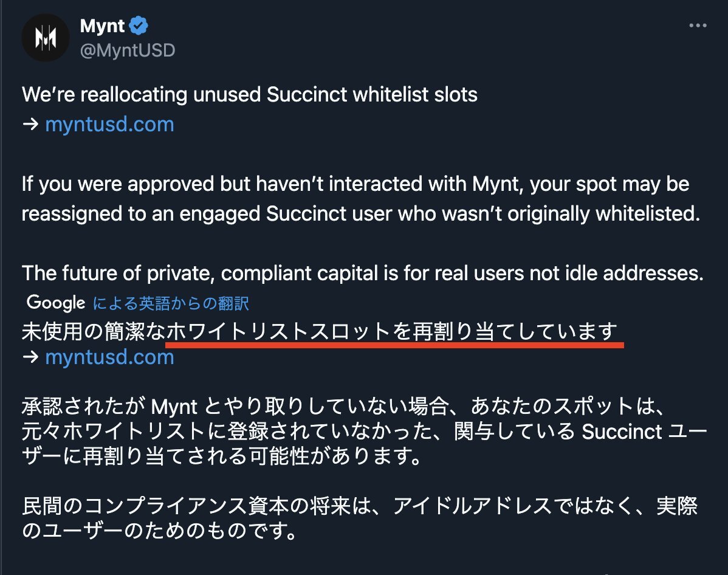This screenshot has width=728, height=575.
Task: Click the 'We're reallocating unused Succinct whitelist slots' line
Action: [x=249, y=95]
